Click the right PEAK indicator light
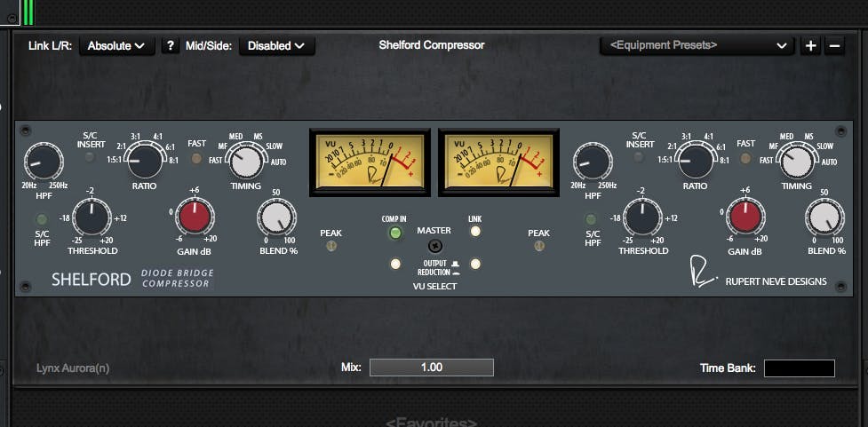The width and height of the screenshot is (868, 427). click(x=538, y=246)
